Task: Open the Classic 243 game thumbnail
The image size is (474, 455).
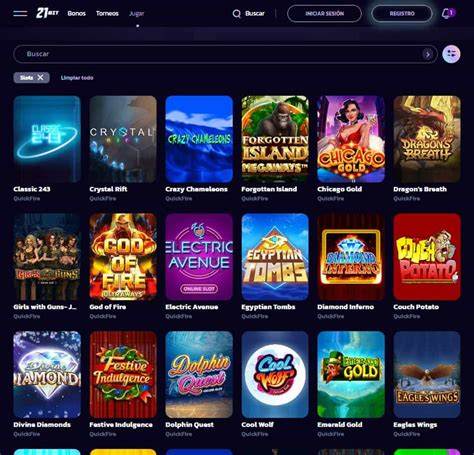Action: tap(47, 139)
